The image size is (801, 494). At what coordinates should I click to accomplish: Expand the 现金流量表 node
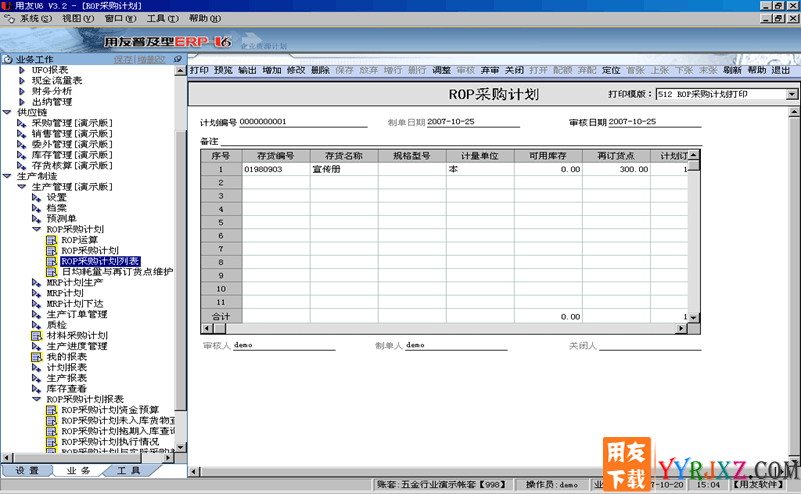coord(21,81)
